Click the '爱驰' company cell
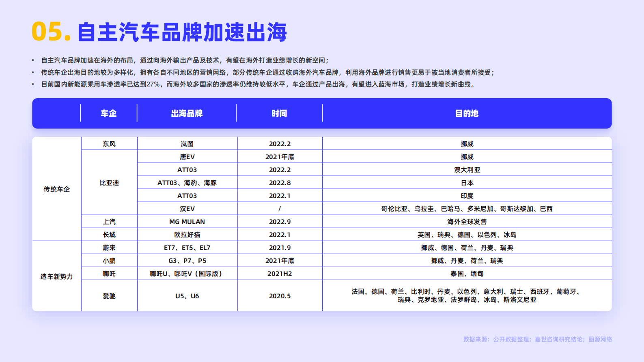Image resolution: width=644 pixels, height=362 pixels. click(109, 296)
